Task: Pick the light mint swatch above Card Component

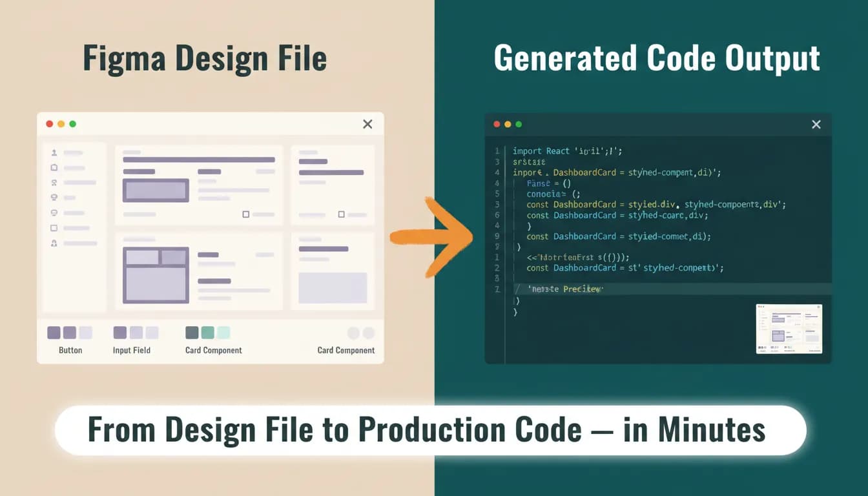Action: click(223, 333)
